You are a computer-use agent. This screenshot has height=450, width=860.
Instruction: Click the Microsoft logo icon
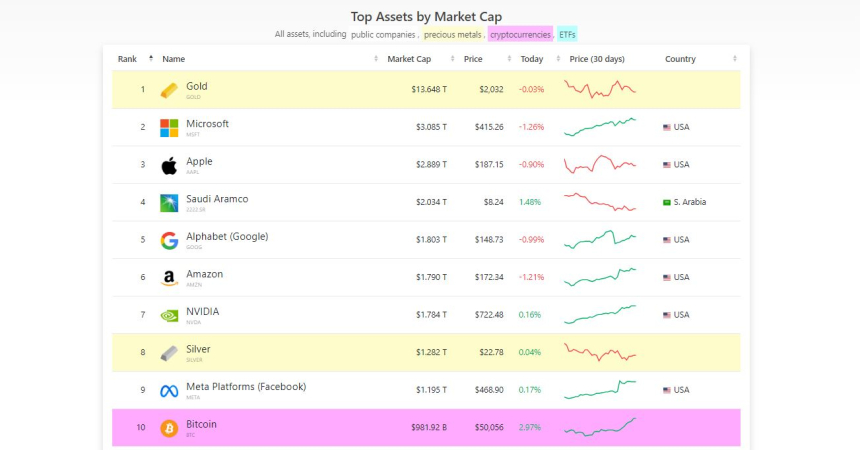[169, 128]
